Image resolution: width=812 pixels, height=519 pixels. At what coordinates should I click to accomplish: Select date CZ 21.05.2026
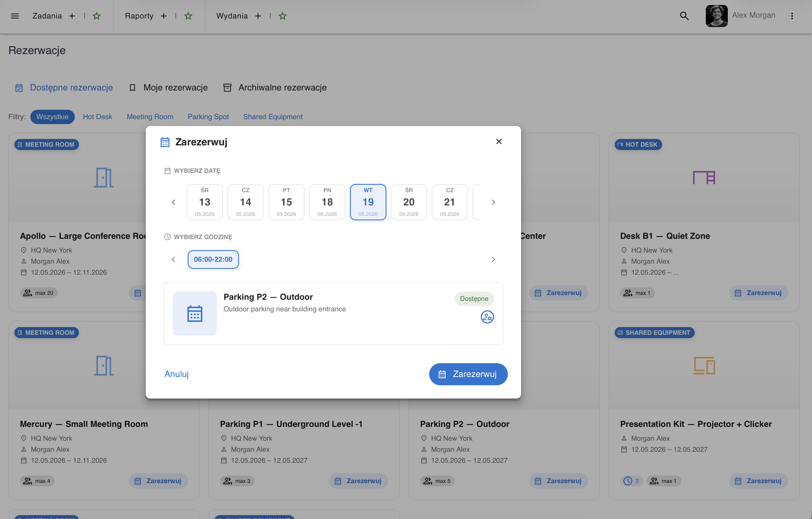click(450, 202)
